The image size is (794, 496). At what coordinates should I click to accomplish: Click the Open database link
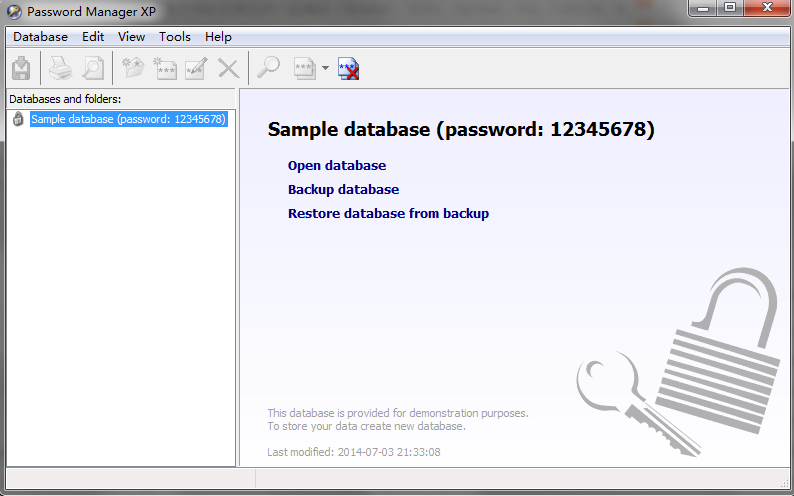[x=337, y=166]
